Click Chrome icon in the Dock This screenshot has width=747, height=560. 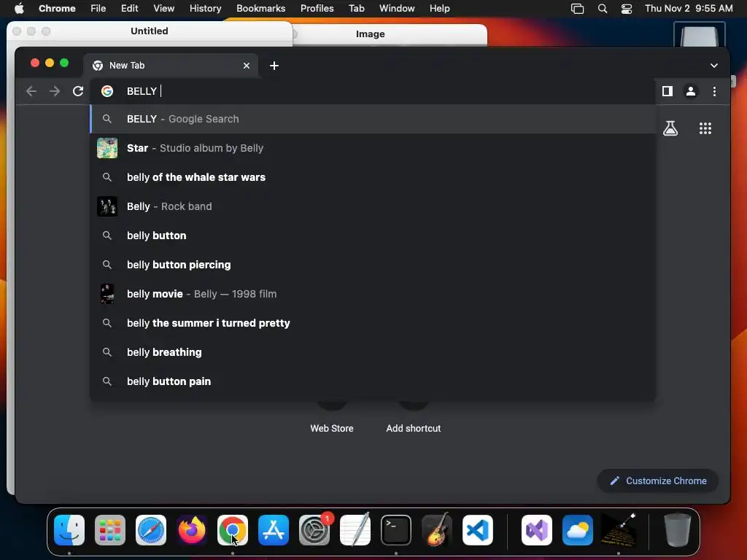pos(233,530)
